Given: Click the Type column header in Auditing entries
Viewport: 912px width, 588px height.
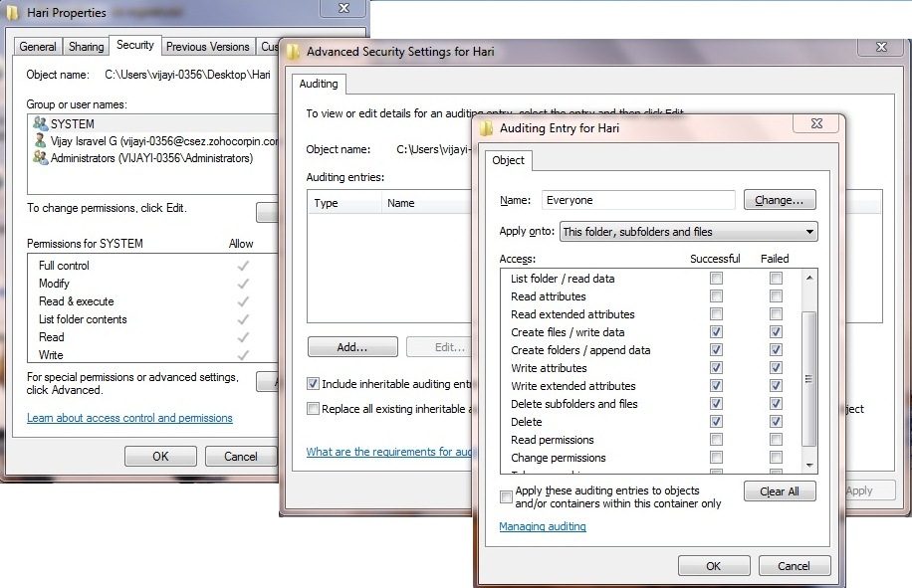Looking at the screenshot, I should (344, 203).
